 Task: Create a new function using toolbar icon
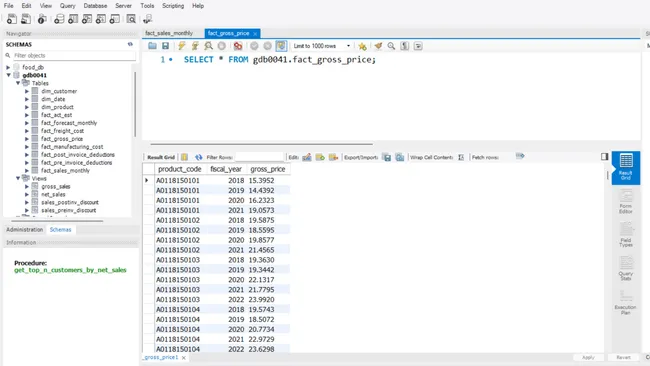pyautogui.click(x=115, y=19)
